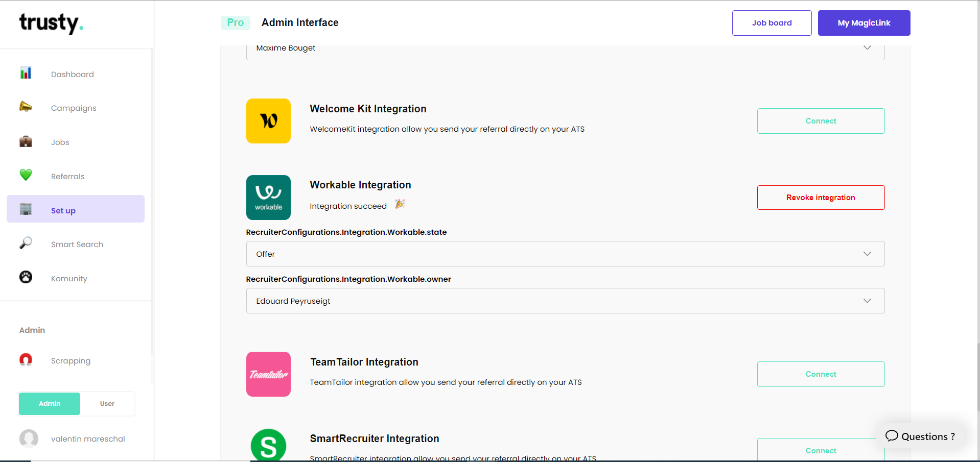Open the Dashboard via its bar chart icon
The height and width of the screenshot is (462, 980).
pos(26,73)
